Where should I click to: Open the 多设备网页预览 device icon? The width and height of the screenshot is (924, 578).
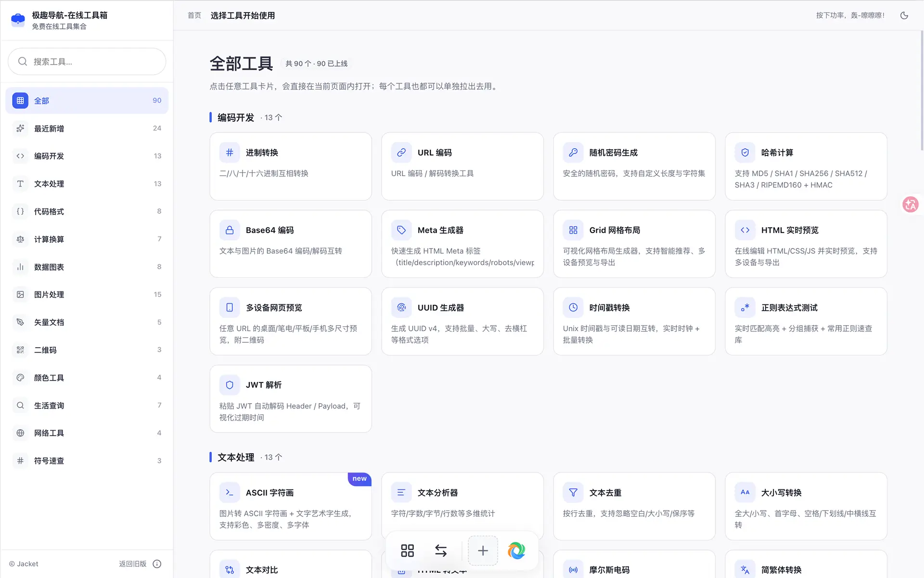[230, 308]
